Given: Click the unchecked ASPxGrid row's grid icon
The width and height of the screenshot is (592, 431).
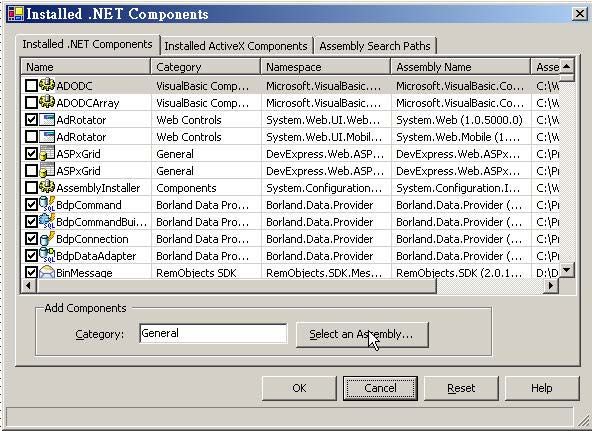Looking at the screenshot, I should pos(47,170).
